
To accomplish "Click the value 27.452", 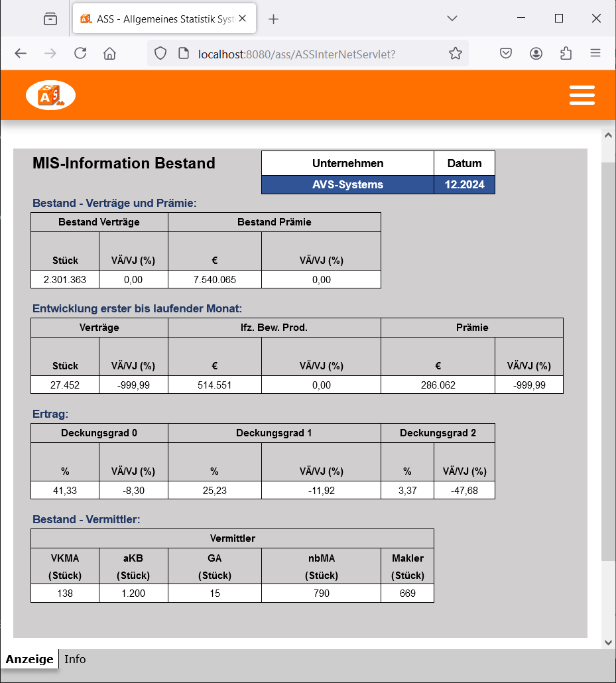I will 65,385.
